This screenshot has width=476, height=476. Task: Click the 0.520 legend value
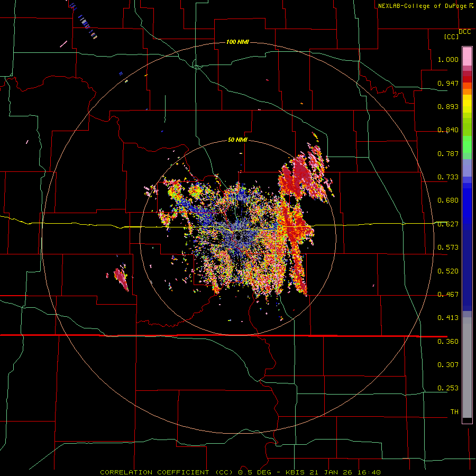coord(448,271)
